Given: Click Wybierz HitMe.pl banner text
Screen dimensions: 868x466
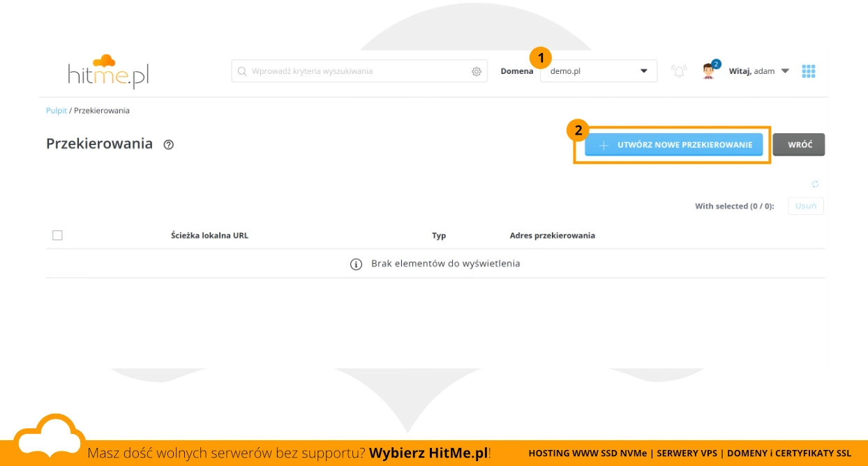Looking at the screenshot, I should pyautogui.click(x=428, y=453).
